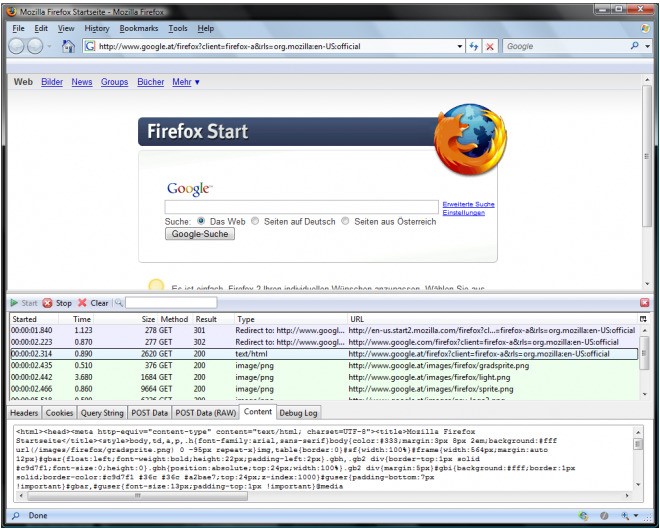Click the browser Forward arrow button
The height and width of the screenshot is (529, 660).
coord(35,46)
